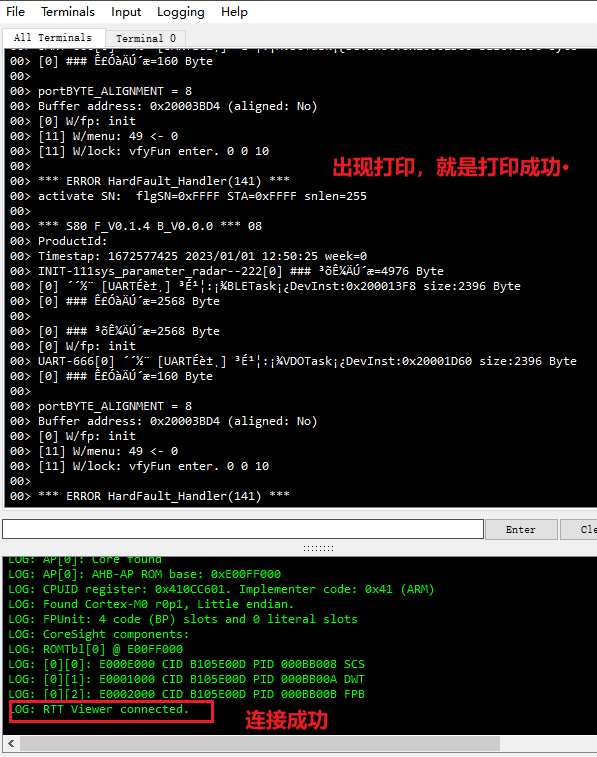
Task: Click the last 'ERROR HardFault_Handler(141)' line
Action: coord(150,496)
